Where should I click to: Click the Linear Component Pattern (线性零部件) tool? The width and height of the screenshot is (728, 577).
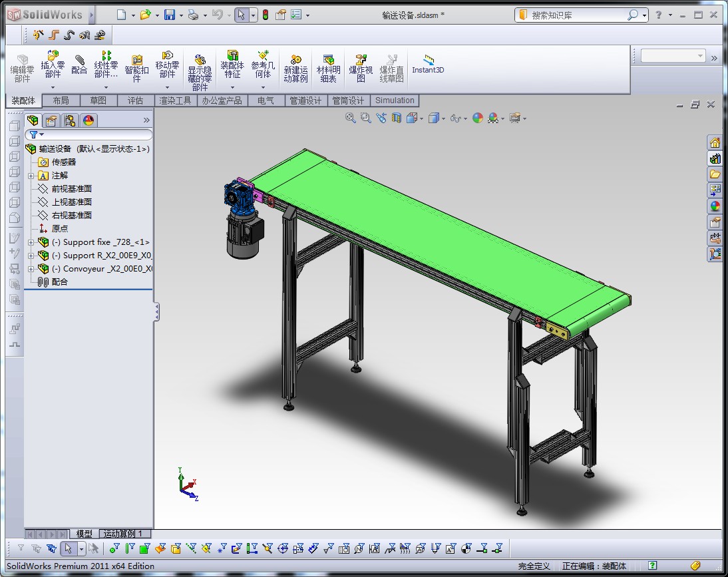pos(106,65)
